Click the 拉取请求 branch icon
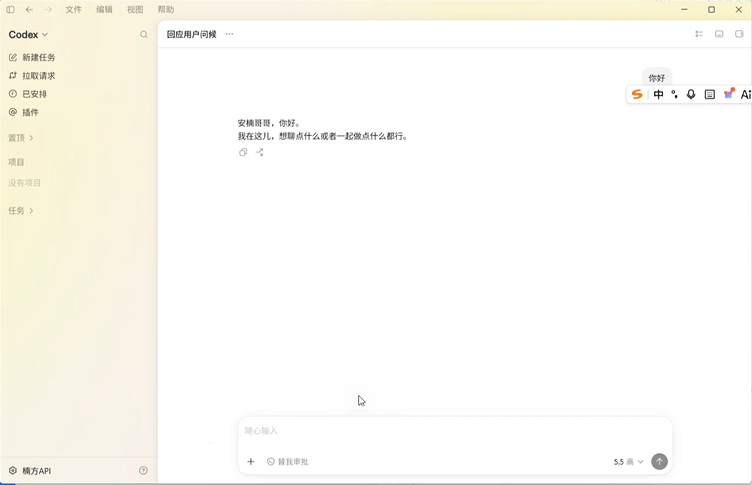Image resolution: width=752 pixels, height=485 pixels. pos(13,76)
